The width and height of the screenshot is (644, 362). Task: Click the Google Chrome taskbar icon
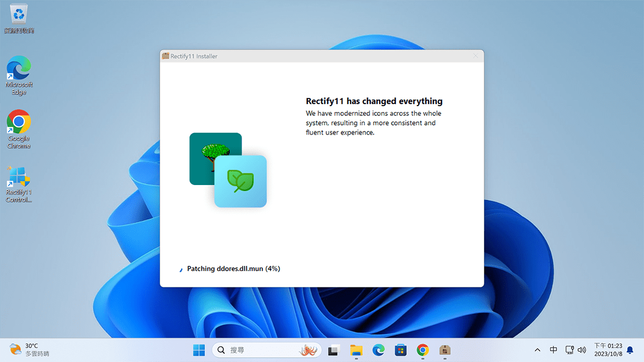(423, 350)
